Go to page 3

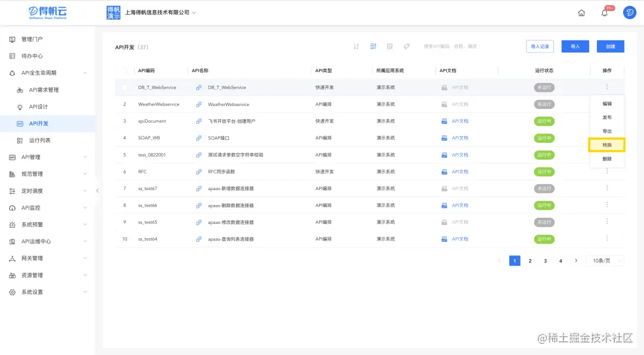pyautogui.click(x=545, y=261)
